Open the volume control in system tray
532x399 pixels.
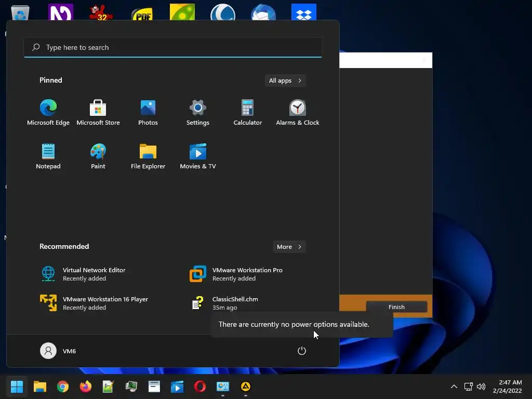pos(481,387)
